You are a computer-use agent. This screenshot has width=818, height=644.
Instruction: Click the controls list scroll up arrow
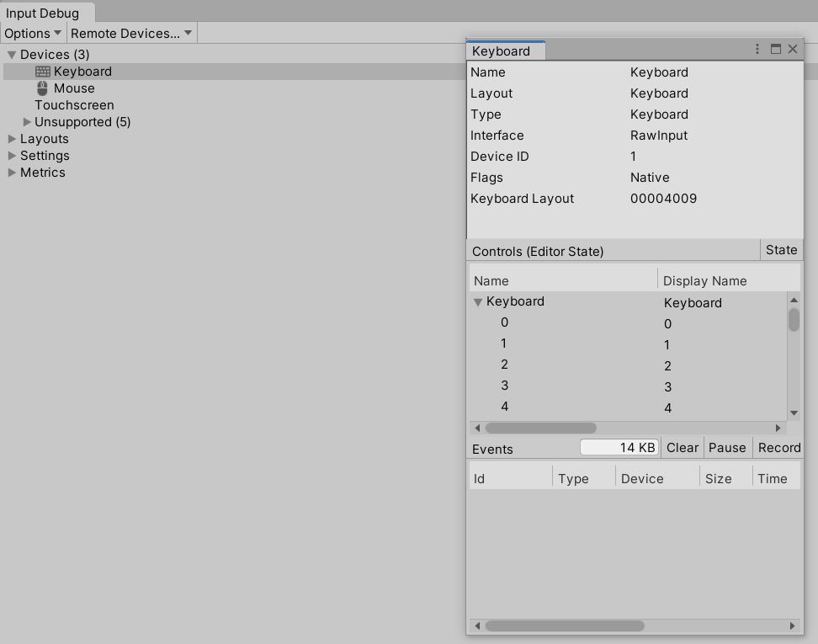tap(794, 300)
